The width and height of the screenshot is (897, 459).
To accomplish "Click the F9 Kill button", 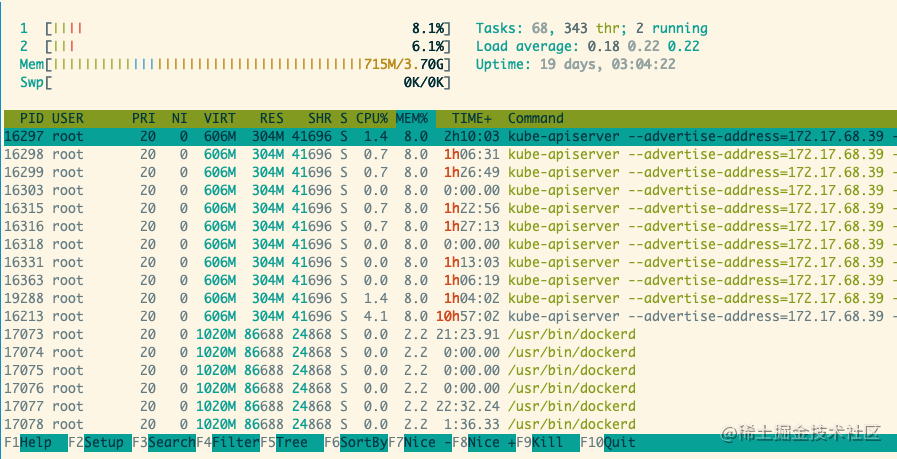I will 548,443.
